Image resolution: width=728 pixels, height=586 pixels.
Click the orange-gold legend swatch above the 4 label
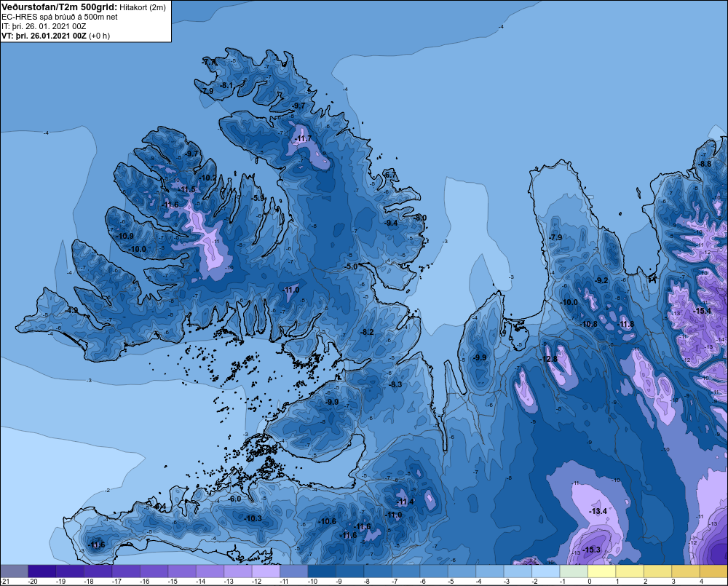713,571
